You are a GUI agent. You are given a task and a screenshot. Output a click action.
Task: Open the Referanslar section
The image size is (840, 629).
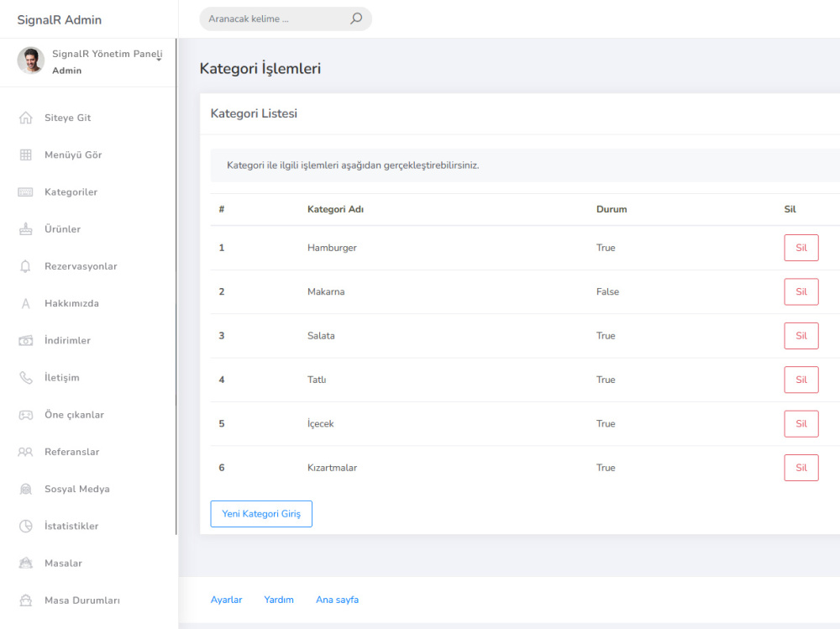71,452
